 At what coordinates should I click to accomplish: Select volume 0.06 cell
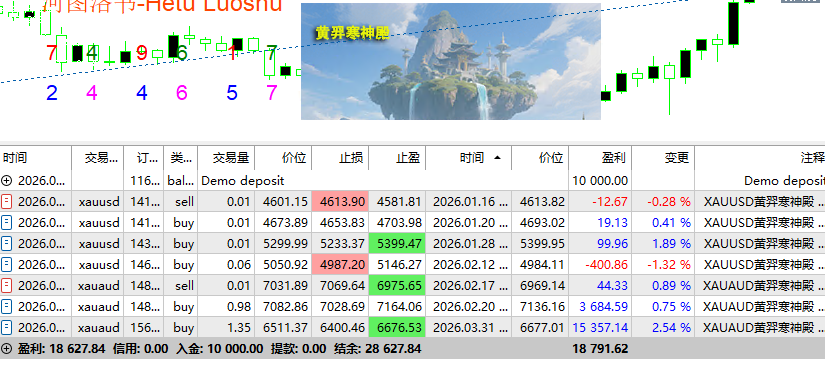coord(226,264)
